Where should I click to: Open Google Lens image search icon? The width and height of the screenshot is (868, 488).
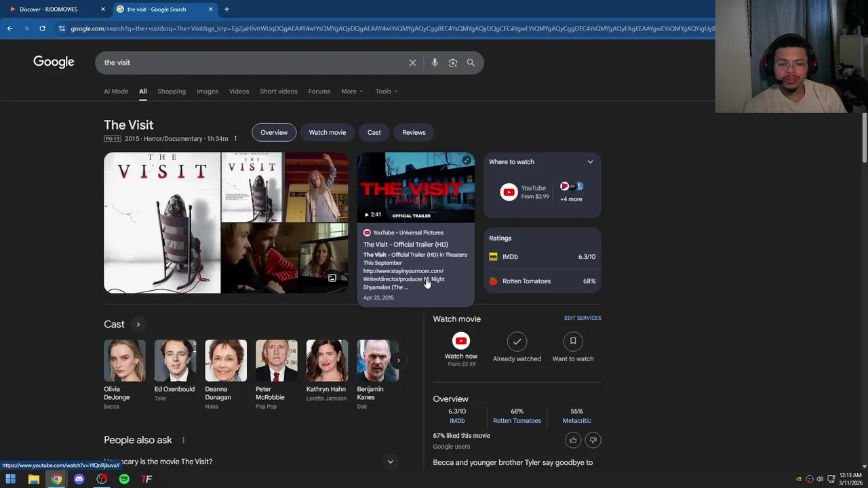(x=452, y=62)
